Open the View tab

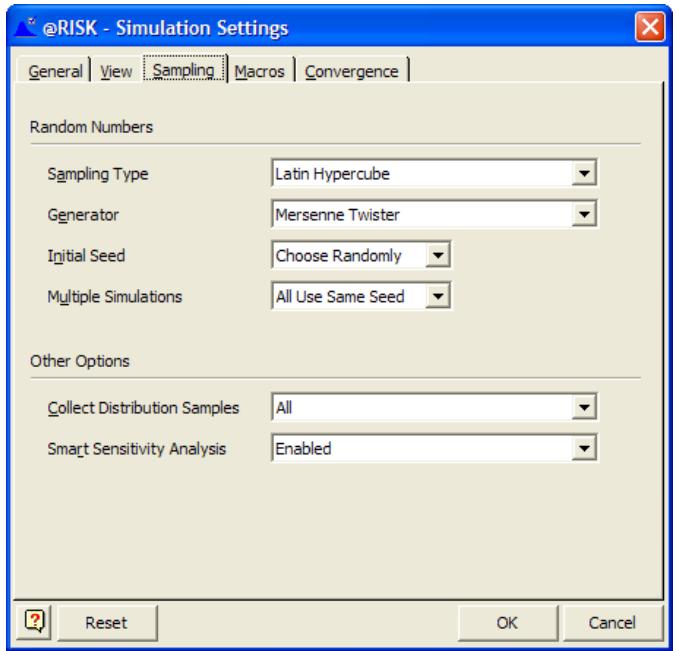point(116,72)
